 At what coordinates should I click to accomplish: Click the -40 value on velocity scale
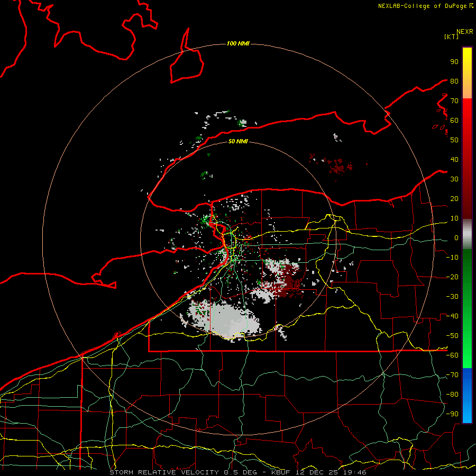[452, 316]
